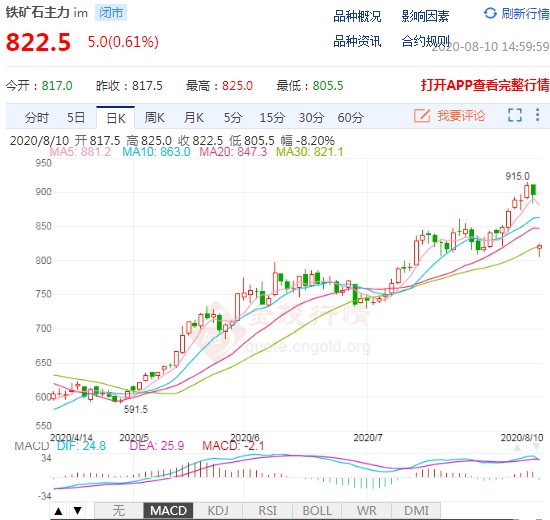Click the 最低 value 805.5

coord(328,85)
